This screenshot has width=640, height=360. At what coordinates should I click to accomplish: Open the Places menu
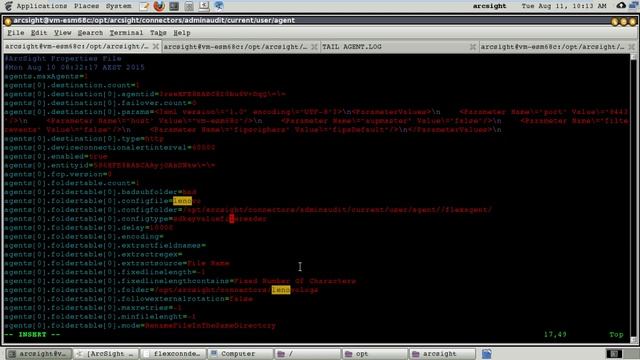pos(86,6)
